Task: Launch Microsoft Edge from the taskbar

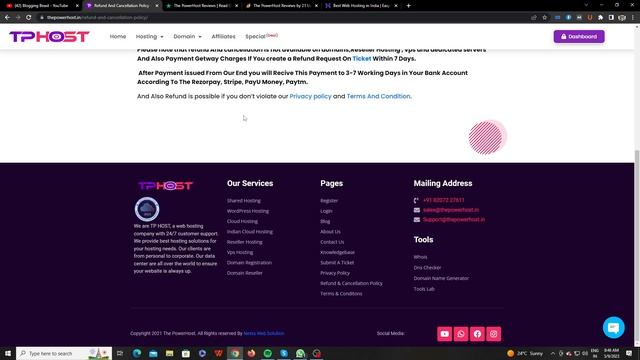Action: [x=137, y=353]
